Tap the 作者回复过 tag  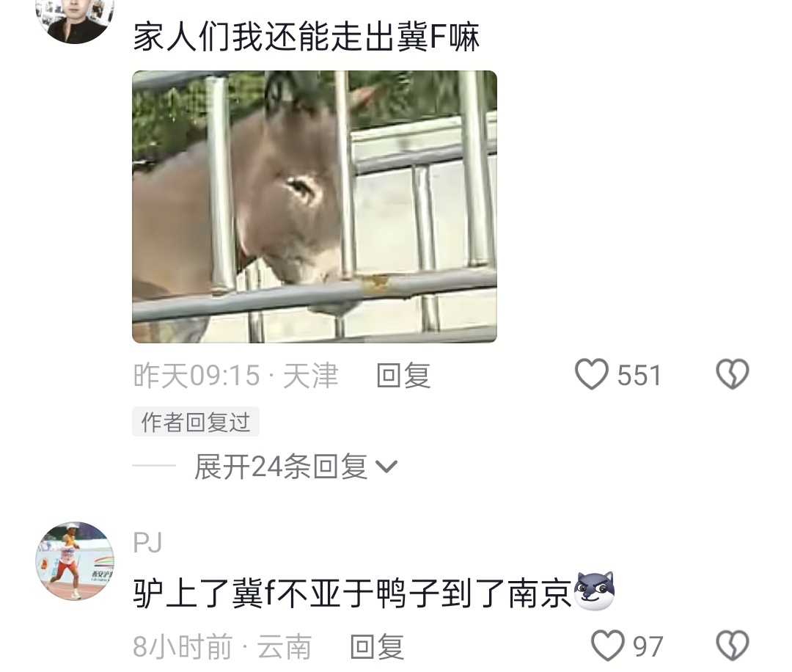point(196,422)
